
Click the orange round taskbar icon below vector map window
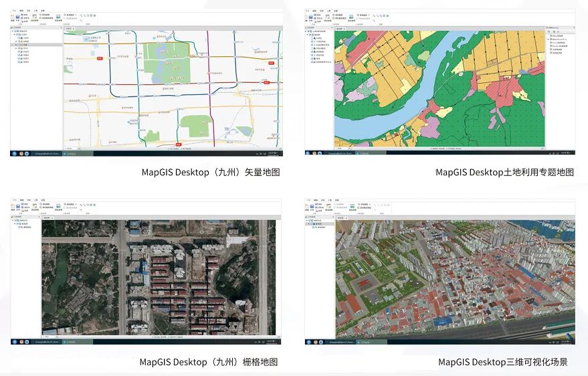(21, 154)
